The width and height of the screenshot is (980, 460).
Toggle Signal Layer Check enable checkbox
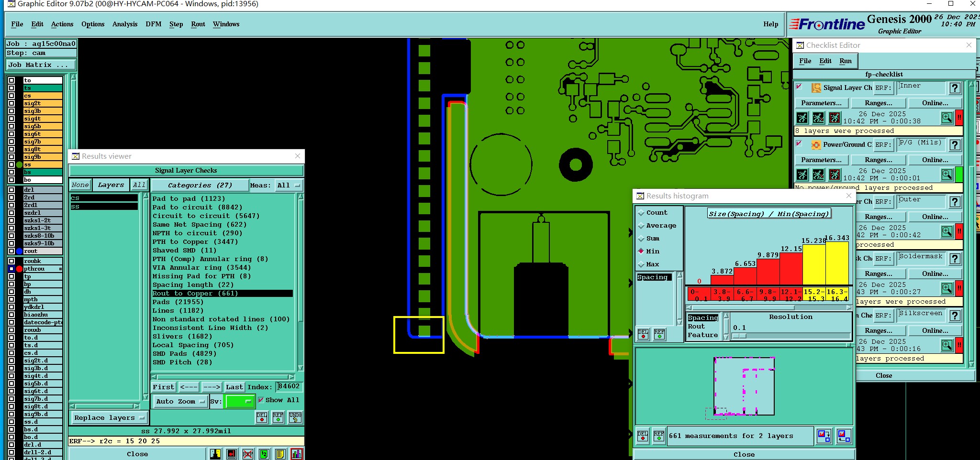tap(799, 87)
